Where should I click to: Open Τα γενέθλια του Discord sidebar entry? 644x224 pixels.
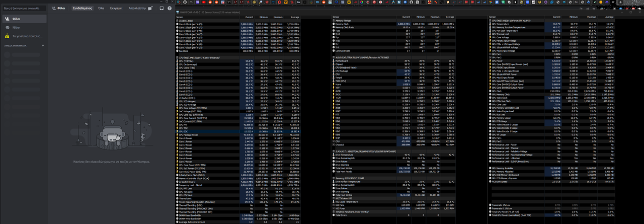click(x=25, y=36)
